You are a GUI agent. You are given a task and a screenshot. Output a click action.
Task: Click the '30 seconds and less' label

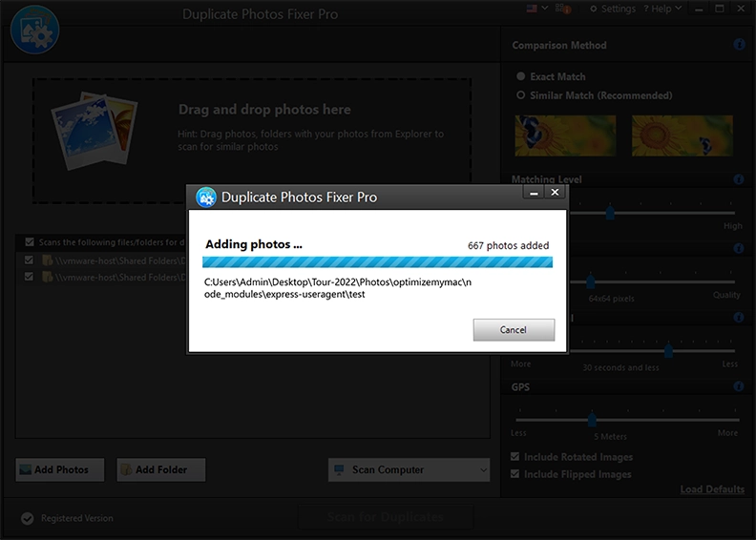[x=620, y=367]
